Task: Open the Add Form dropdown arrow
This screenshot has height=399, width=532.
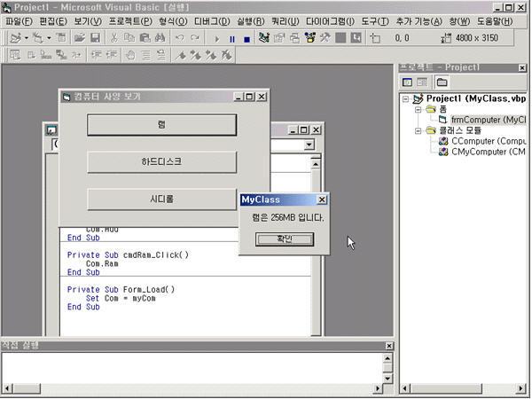Action: (x=49, y=38)
